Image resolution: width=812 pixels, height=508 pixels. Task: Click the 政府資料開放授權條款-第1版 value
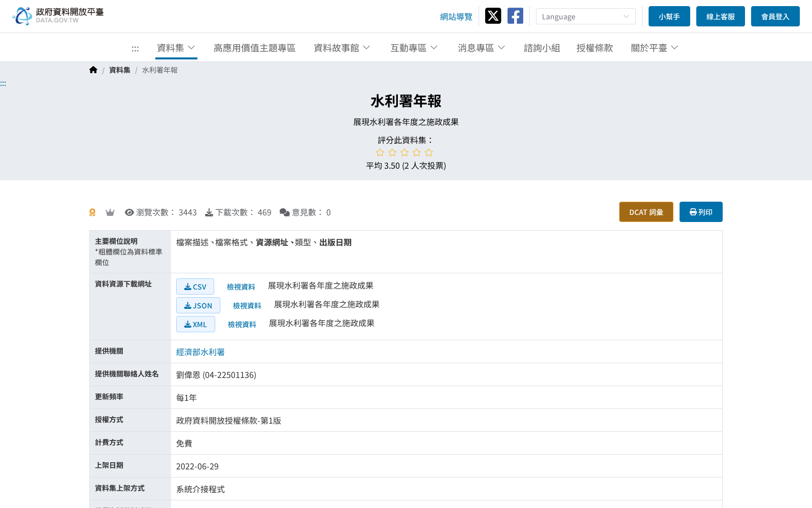coord(228,421)
